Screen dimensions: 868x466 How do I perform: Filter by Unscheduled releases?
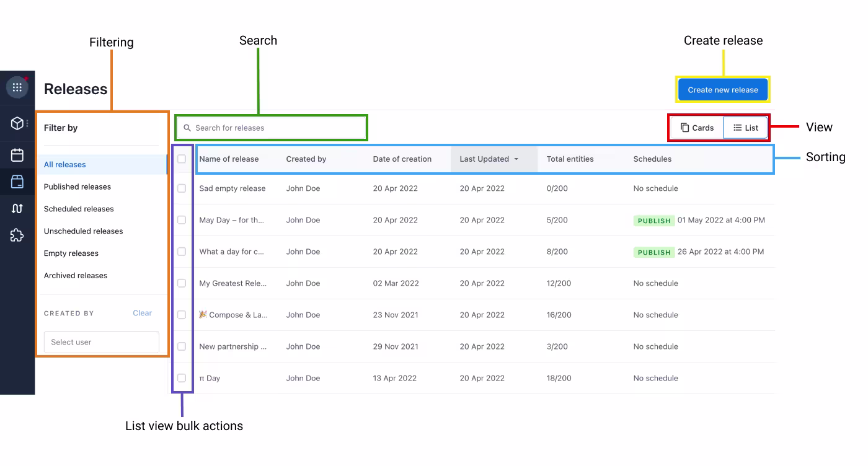pyautogui.click(x=83, y=231)
